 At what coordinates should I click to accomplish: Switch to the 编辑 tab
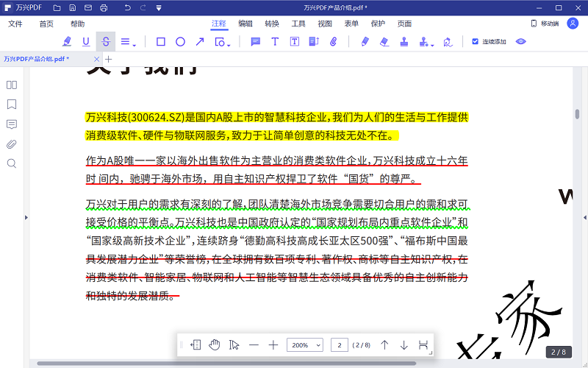point(245,24)
